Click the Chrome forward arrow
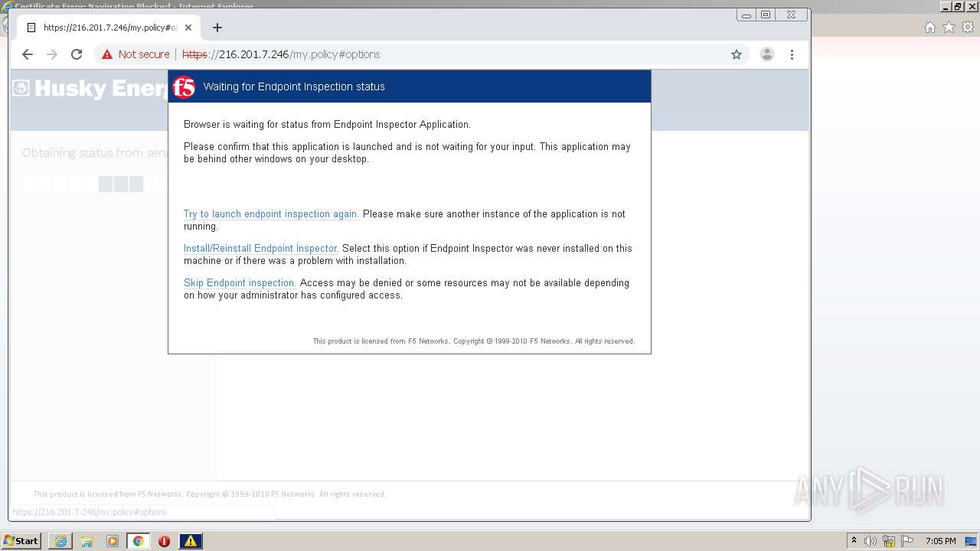This screenshot has height=551, width=980. click(x=52, y=54)
